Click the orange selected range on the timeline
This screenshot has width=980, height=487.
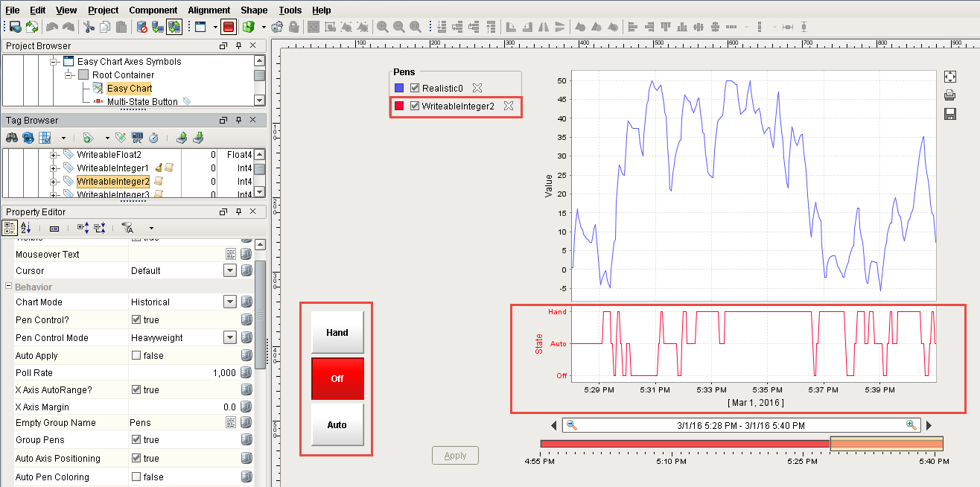886,444
